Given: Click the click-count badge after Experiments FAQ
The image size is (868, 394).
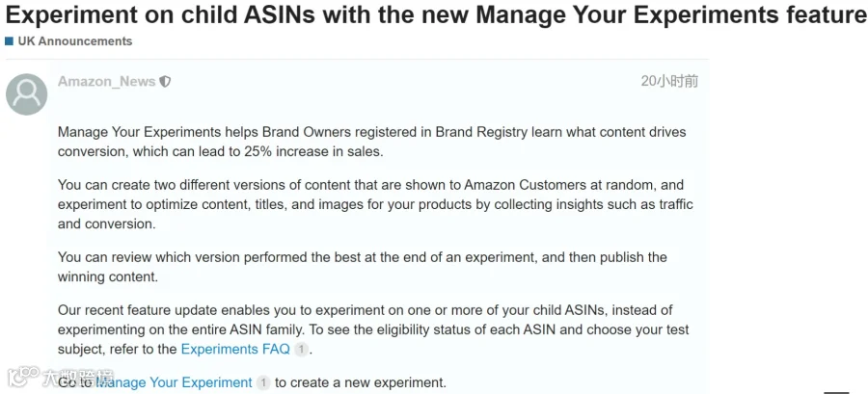Looking at the screenshot, I should pos(301,350).
